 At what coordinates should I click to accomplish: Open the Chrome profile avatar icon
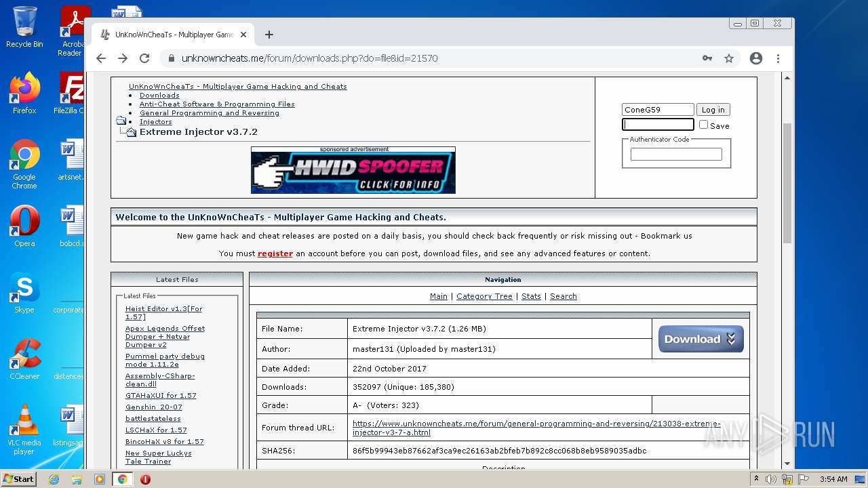(x=756, y=58)
